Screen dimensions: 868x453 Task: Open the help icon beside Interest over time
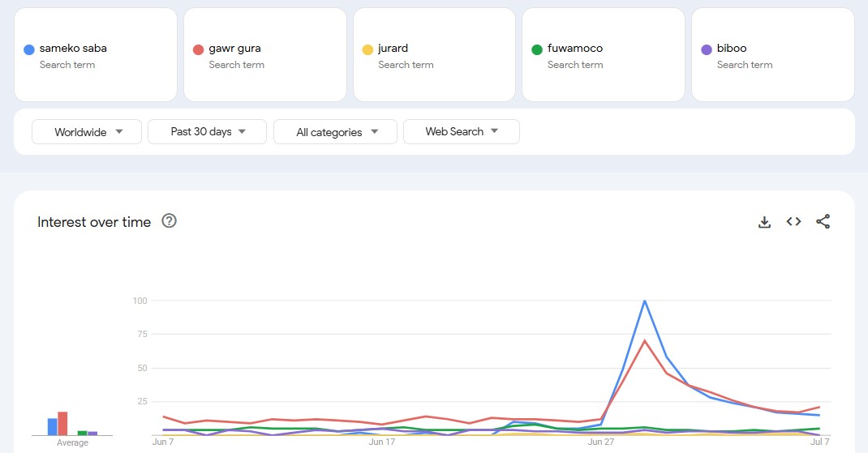(169, 220)
